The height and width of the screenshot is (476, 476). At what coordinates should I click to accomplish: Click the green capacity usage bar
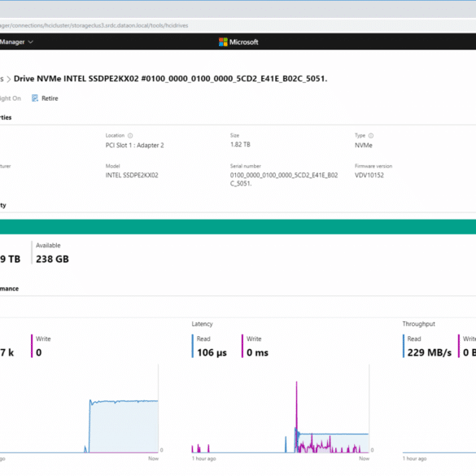238,227
